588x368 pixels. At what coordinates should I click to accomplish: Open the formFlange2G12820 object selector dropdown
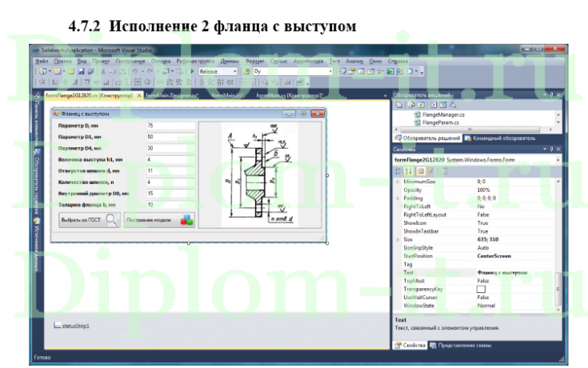558,160
